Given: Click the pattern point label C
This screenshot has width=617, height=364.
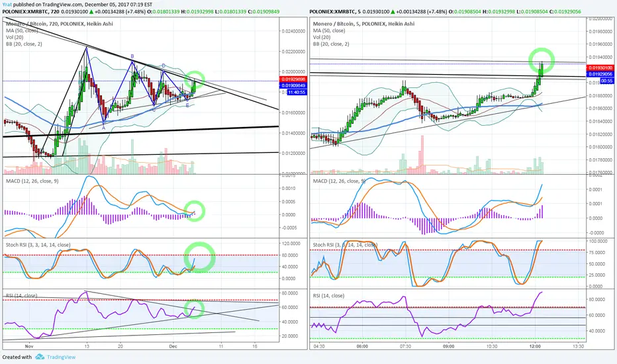Looking at the screenshot, I should pyautogui.click(x=154, y=110).
